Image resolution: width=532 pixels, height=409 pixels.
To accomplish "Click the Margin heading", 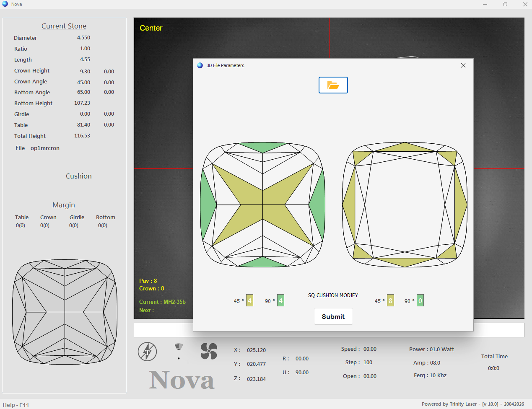I will coord(64,205).
